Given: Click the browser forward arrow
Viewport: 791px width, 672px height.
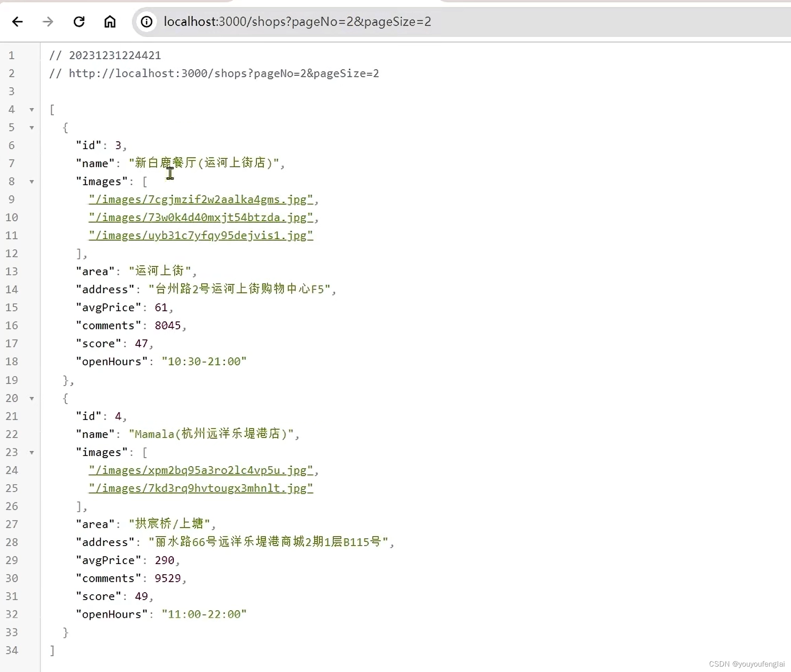Looking at the screenshot, I should [48, 22].
